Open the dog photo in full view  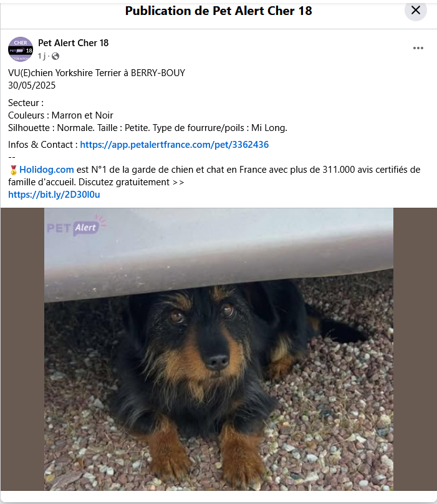point(218,349)
